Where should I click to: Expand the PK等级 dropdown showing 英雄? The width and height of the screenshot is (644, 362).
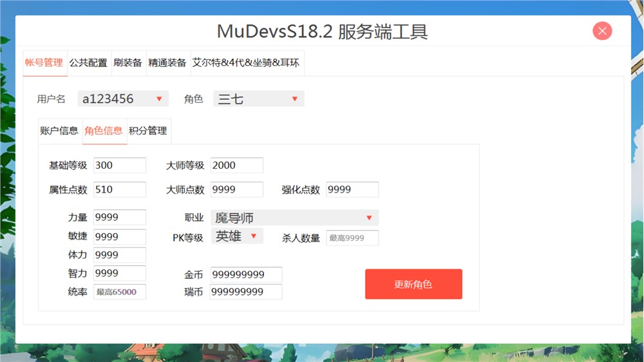click(x=237, y=236)
